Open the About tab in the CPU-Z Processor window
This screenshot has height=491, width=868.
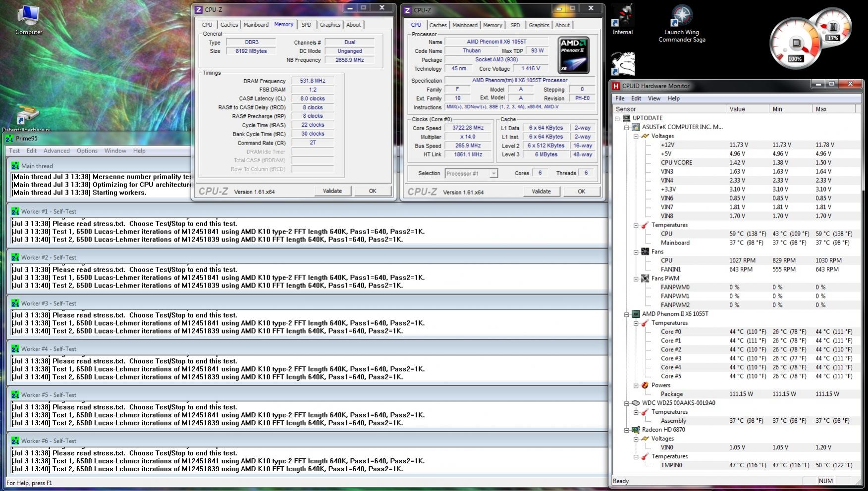click(562, 25)
